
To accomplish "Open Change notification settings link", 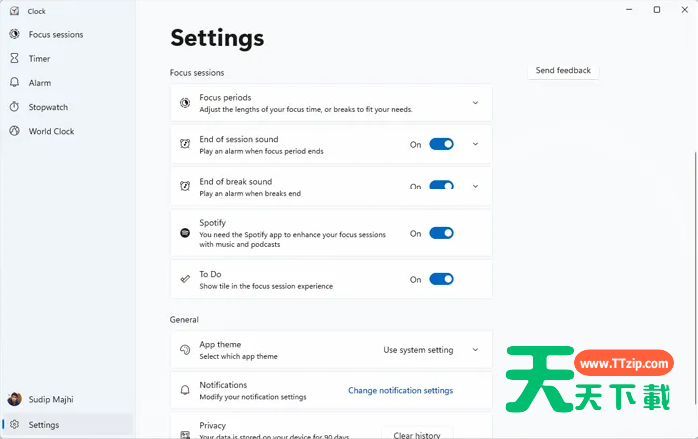I will click(400, 391).
